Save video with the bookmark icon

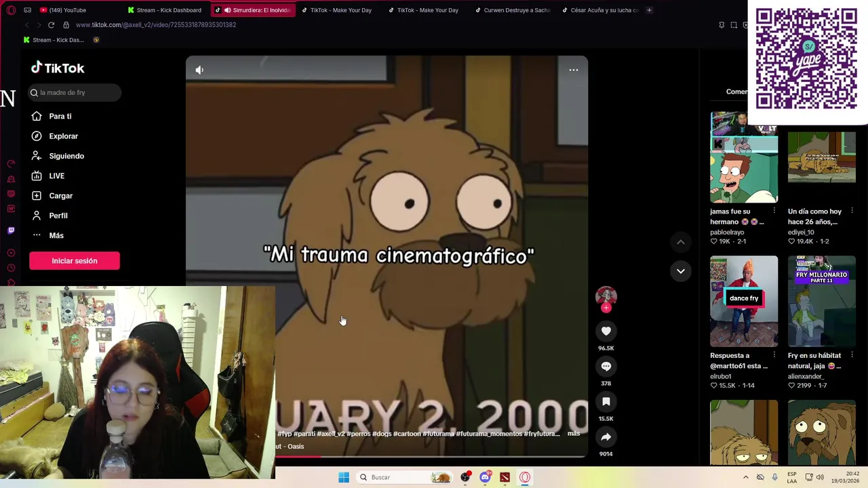click(606, 402)
